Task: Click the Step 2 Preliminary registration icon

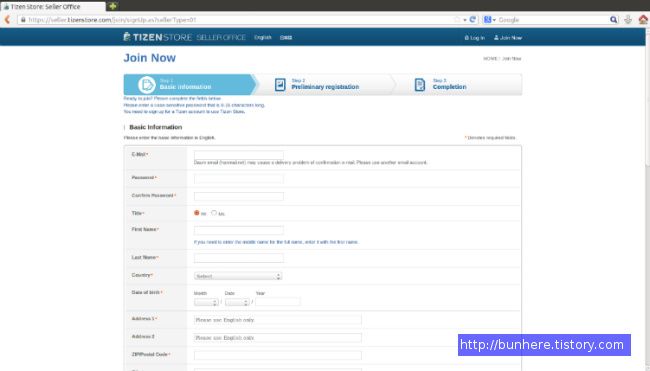Action: (x=280, y=85)
